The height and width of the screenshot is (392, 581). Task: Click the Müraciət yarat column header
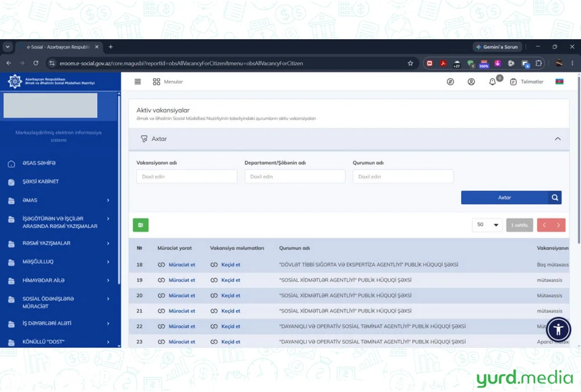(174, 248)
